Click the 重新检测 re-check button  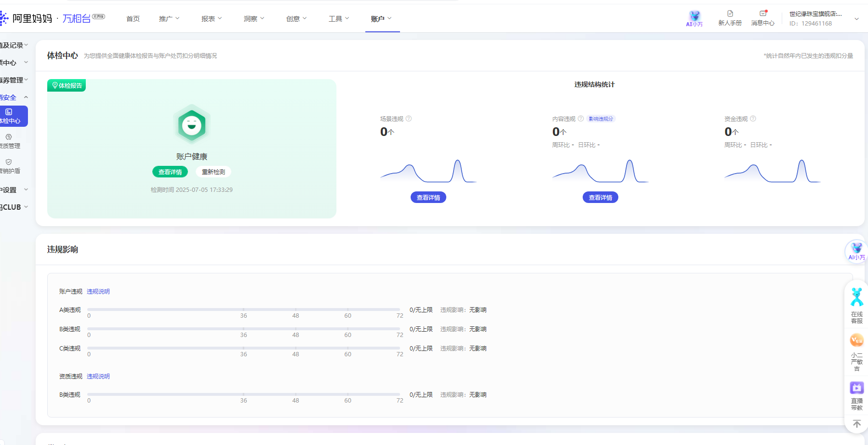coord(213,172)
